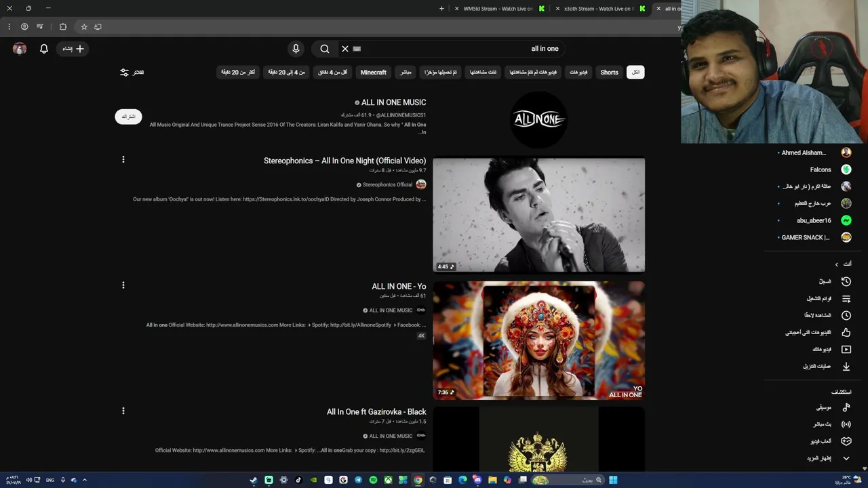Screen dimensions: 868x488
Task: Open Liked videos thumbs-up icon
Action: 846,333
